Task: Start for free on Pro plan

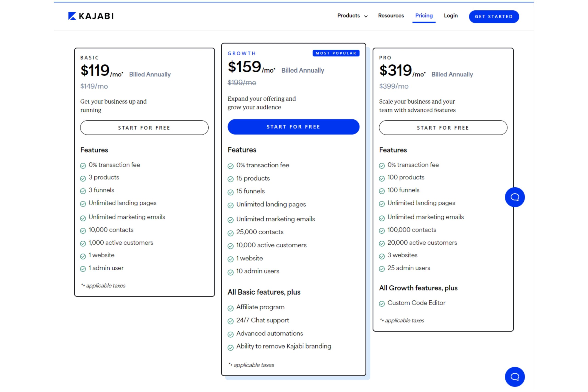Action: (x=443, y=127)
